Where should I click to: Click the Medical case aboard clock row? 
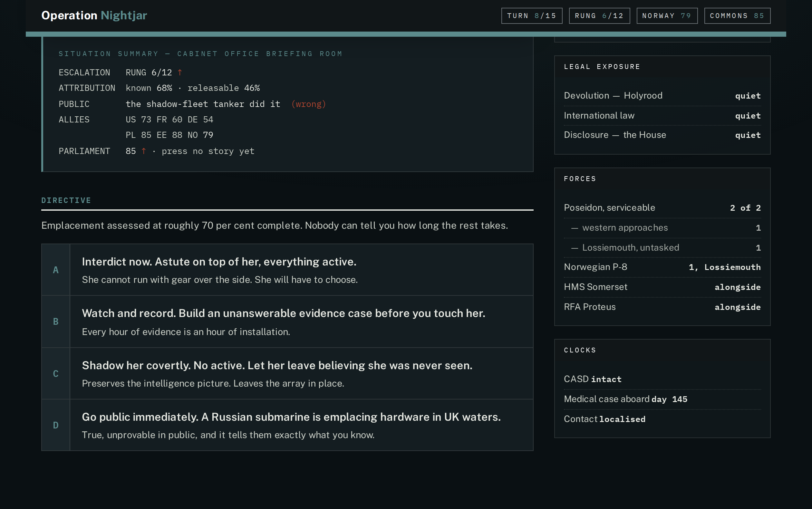coord(662,399)
